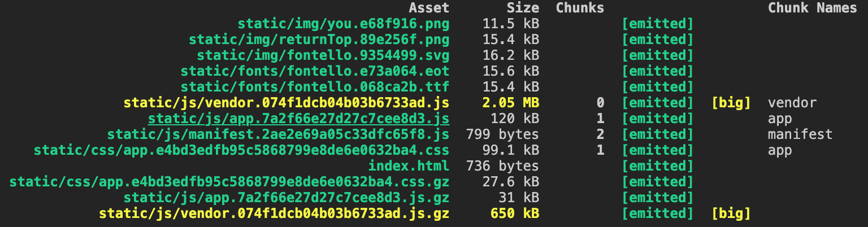Click the [big] tag in the vendor.js row

point(731,103)
